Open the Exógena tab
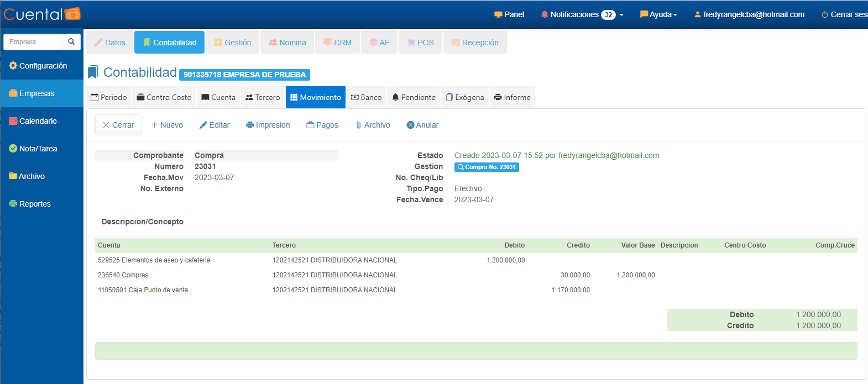Image resolution: width=868 pixels, height=384 pixels. pos(465,97)
